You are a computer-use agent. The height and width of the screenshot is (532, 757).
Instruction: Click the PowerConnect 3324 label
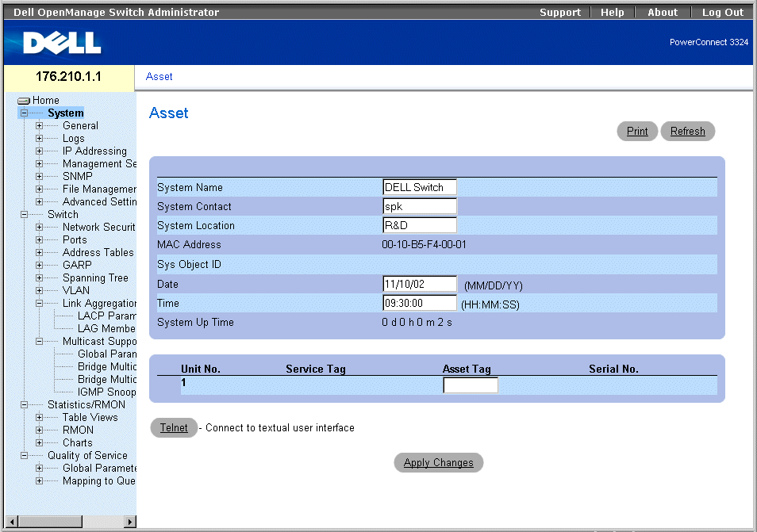709,43
